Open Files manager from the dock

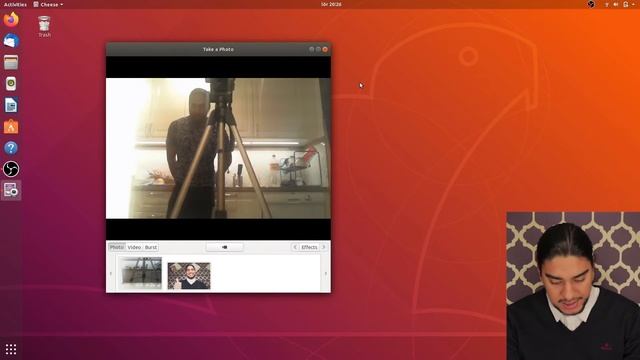point(11,62)
